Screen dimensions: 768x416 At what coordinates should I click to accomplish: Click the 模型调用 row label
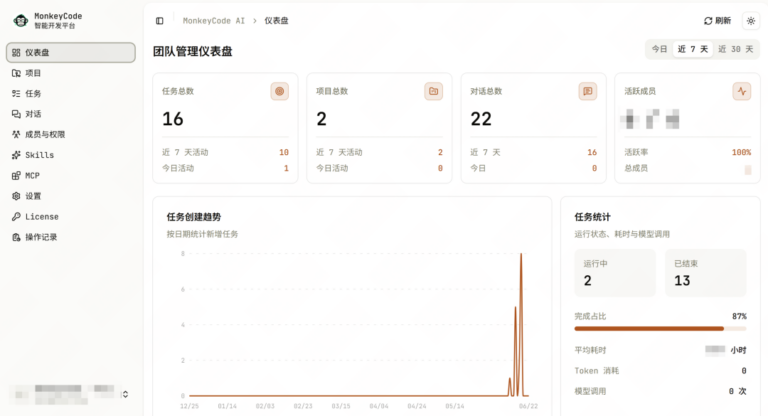(x=590, y=392)
